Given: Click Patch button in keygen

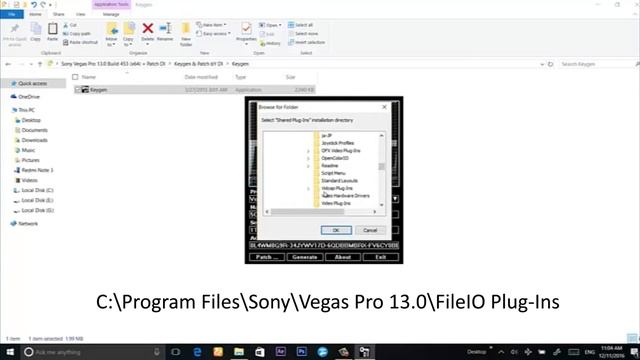Looking at the screenshot, I should point(267,257).
